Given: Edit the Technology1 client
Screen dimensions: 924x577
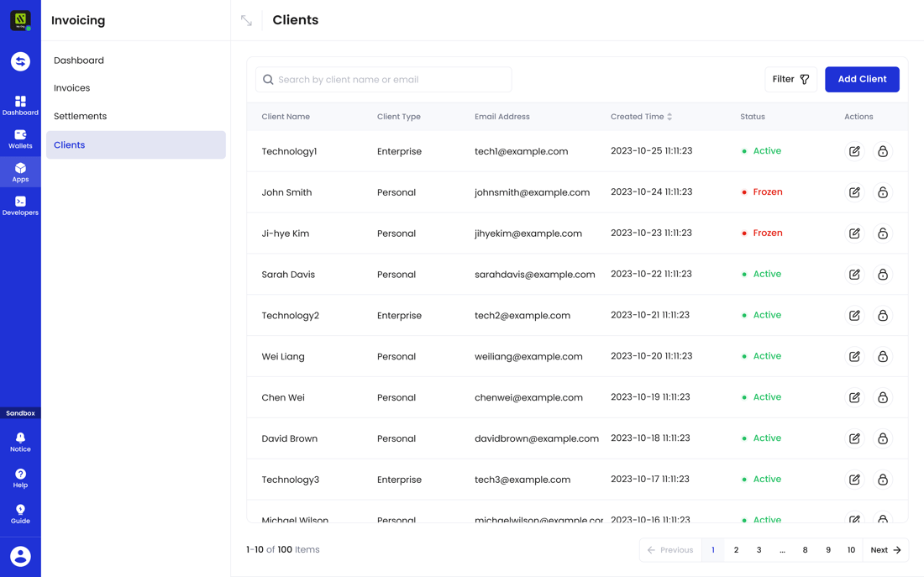Looking at the screenshot, I should tap(854, 151).
